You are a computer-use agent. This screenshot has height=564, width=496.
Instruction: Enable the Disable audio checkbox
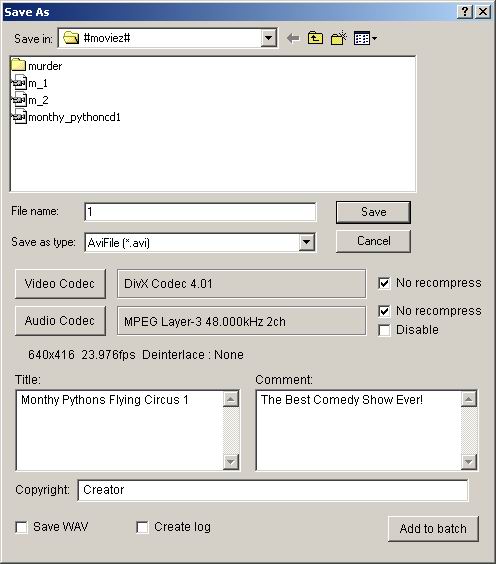click(384, 330)
